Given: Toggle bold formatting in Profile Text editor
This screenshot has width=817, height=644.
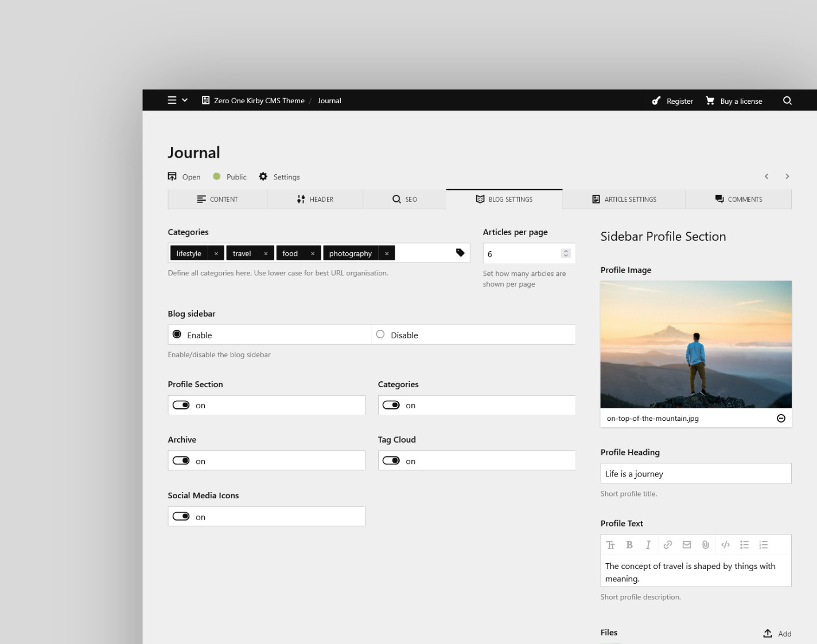Looking at the screenshot, I should (x=629, y=544).
